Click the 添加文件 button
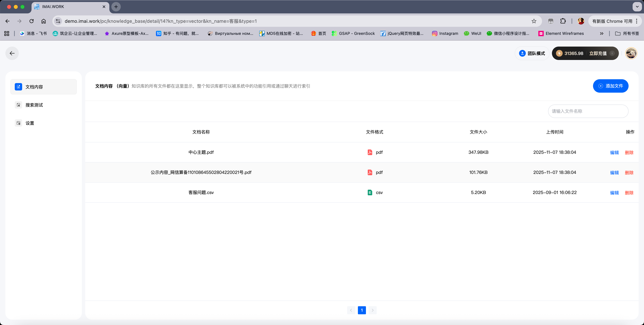Image resolution: width=644 pixels, height=325 pixels. pos(611,86)
